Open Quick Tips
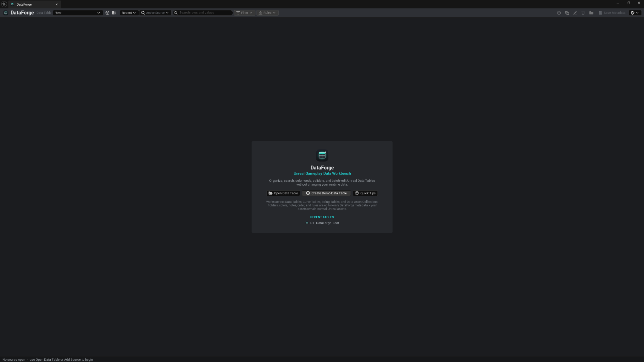This screenshot has height=362, width=644. pyautogui.click(x=365, y=193)
